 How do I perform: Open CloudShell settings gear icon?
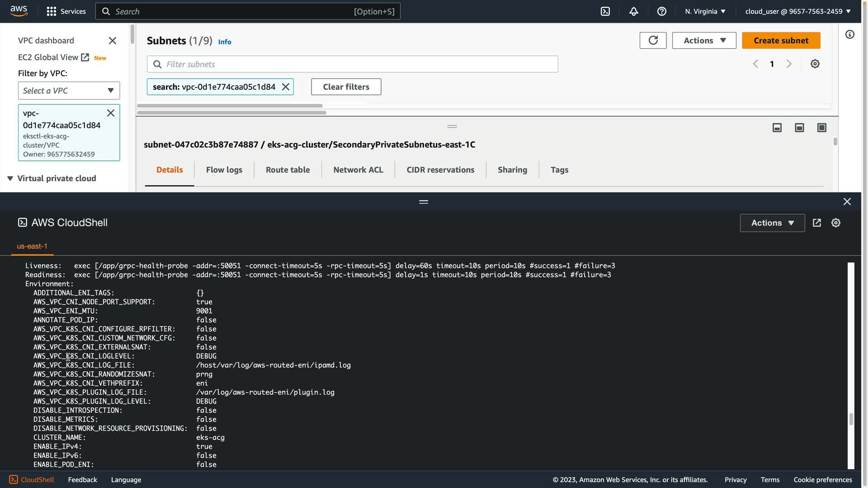[835, 223]
